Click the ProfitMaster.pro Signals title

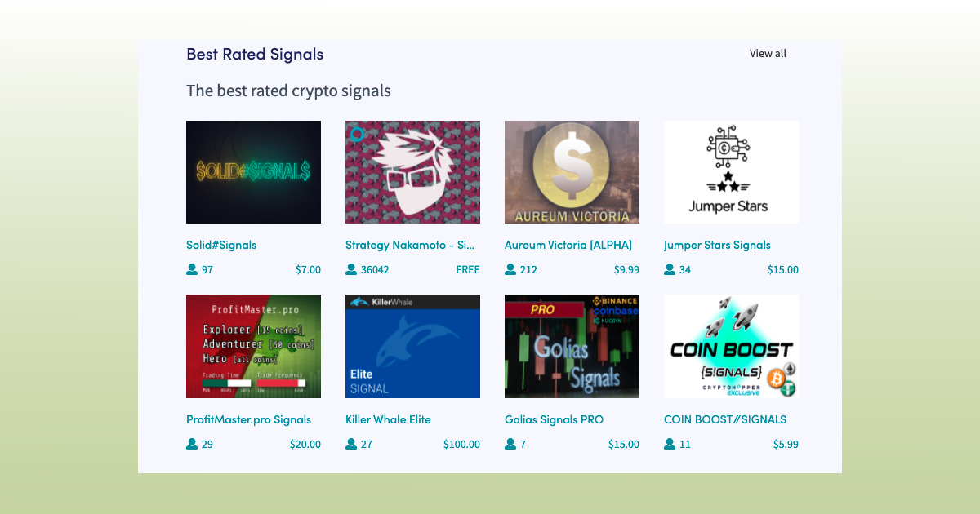[x=248, y=419]
